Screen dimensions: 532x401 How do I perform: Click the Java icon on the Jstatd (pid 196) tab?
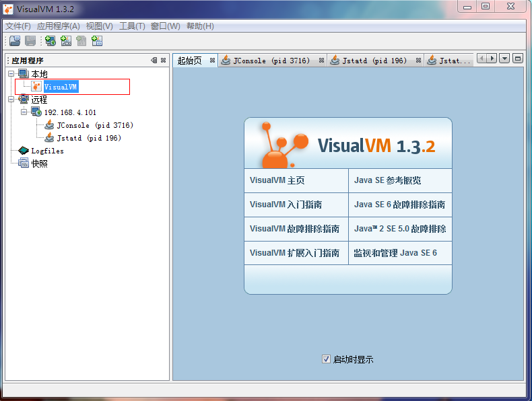coord(335,60)
